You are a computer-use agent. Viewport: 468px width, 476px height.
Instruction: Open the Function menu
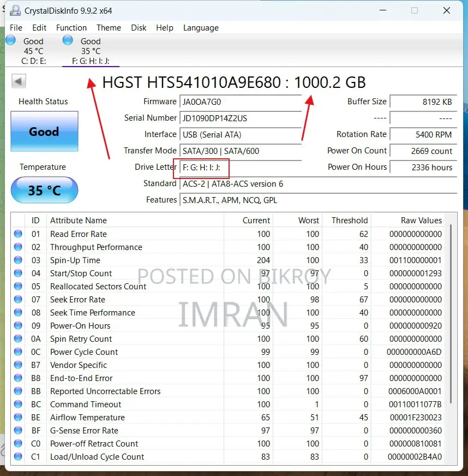[71, 28]
